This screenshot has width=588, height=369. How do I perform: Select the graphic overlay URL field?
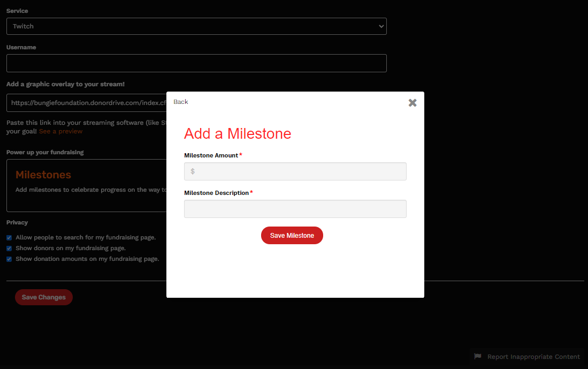[86, 102]
